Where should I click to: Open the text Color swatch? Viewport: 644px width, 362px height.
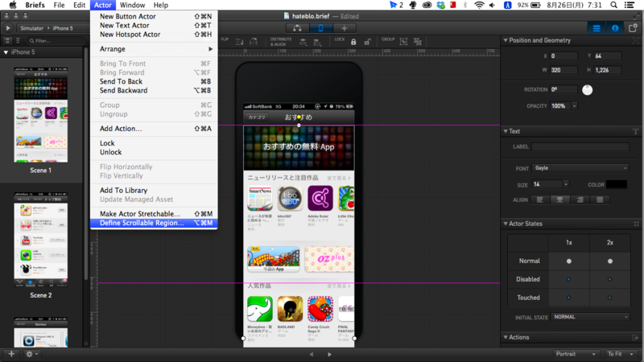click(x=617, y=185)
